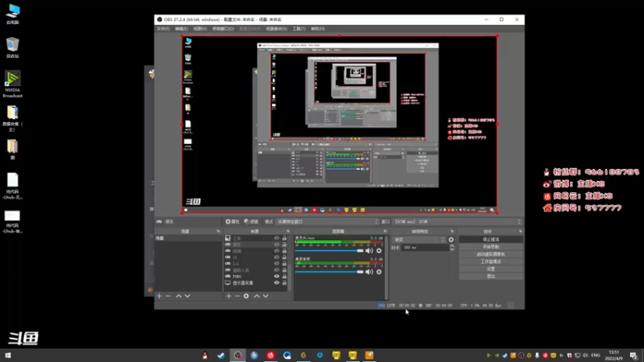Open source 属性 (Properties) in the source toolbar
The image size is (644, 362).
(233, 222)
